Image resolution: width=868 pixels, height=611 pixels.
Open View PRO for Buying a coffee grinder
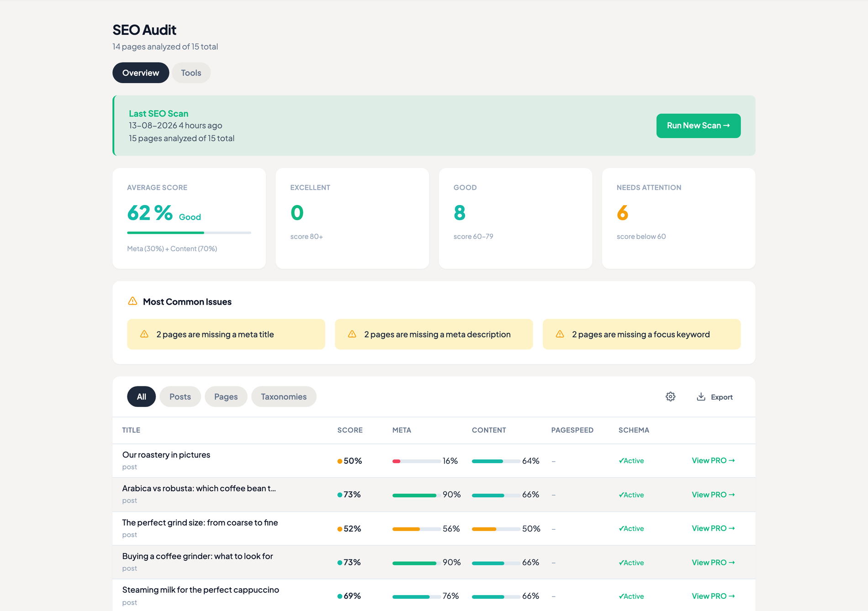pos(713,562)
